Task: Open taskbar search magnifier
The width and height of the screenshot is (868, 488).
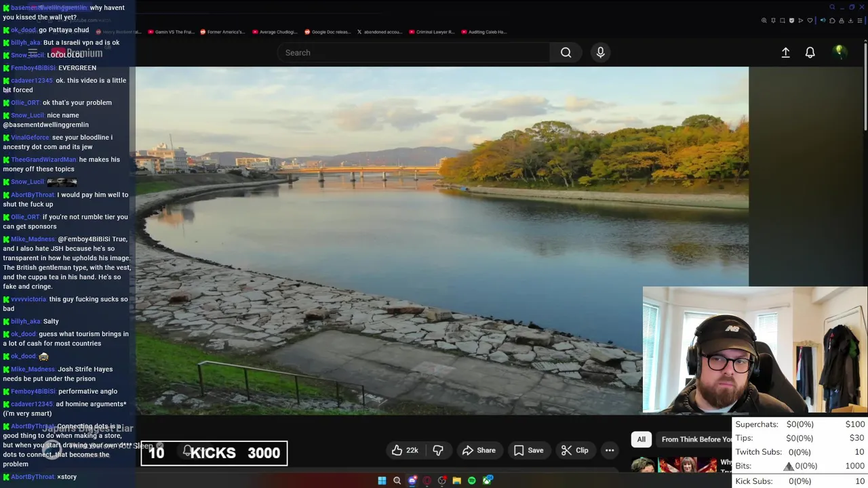Action: click(x=397, y=481)
